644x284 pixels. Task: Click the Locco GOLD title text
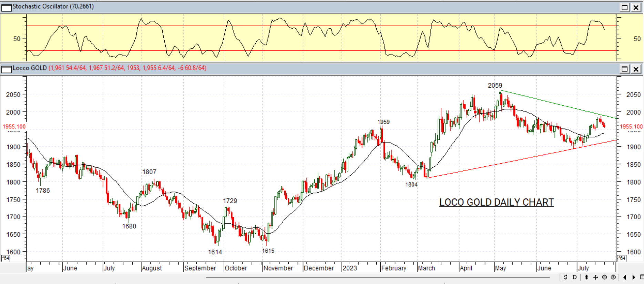30,68
